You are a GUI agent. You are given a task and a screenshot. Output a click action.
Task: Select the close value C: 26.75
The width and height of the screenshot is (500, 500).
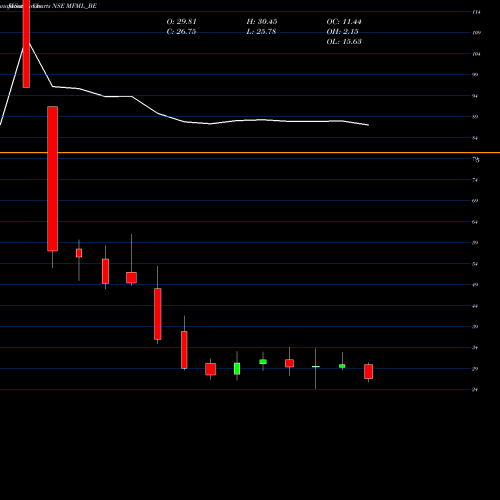coord(181,32)
